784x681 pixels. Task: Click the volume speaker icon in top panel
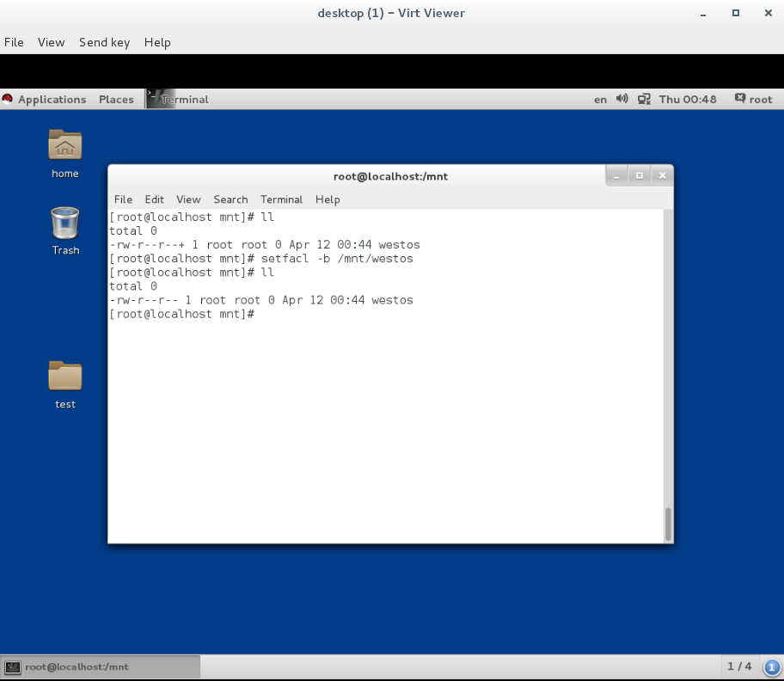tap(622, 99)
